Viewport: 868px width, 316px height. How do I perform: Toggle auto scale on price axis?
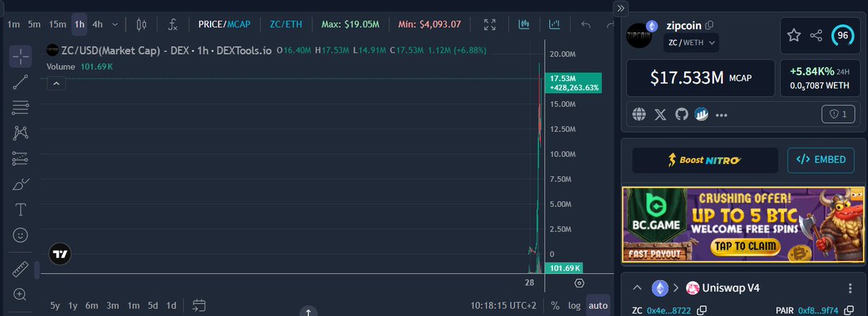pos(598,305)
